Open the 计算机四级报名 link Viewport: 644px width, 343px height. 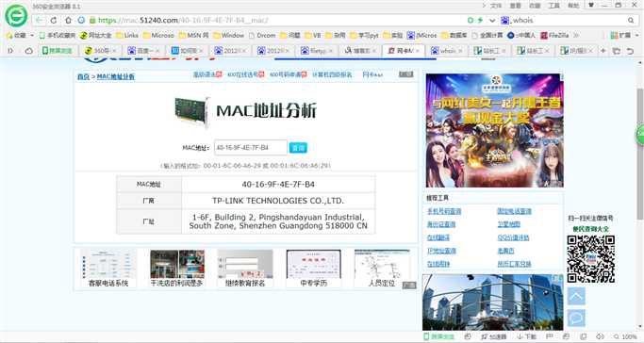[x=332, y=74]
